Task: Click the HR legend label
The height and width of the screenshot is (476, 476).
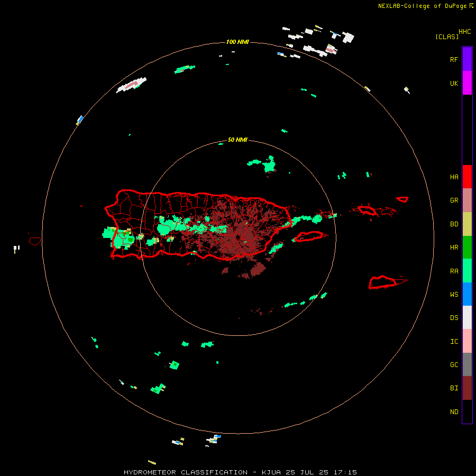Action: 454,248
